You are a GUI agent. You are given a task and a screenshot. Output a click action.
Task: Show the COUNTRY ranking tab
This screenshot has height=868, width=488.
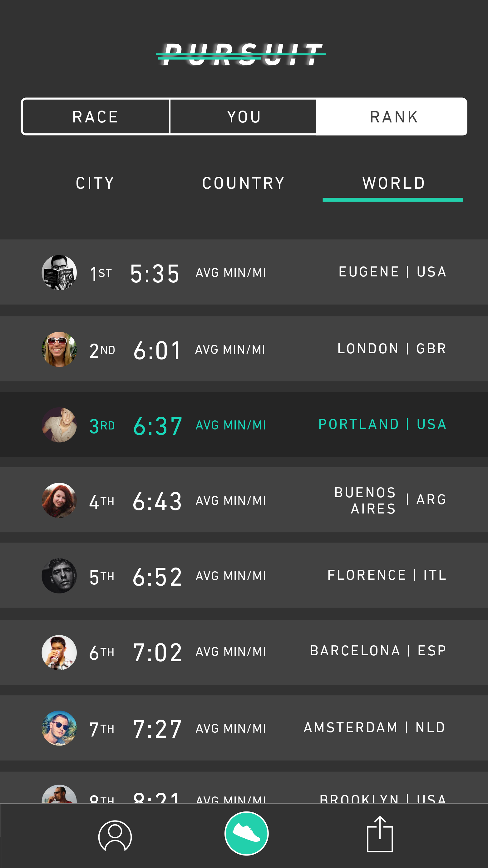click(244, 183)
